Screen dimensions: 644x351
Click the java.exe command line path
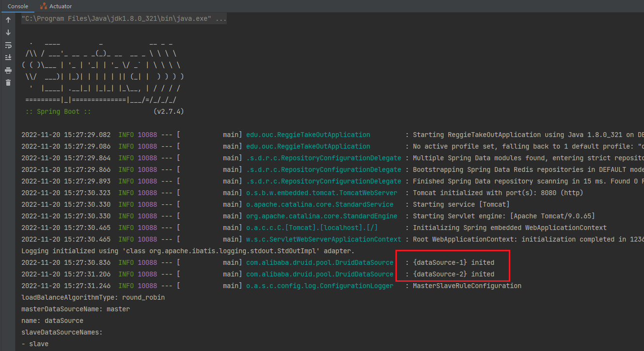116,19
